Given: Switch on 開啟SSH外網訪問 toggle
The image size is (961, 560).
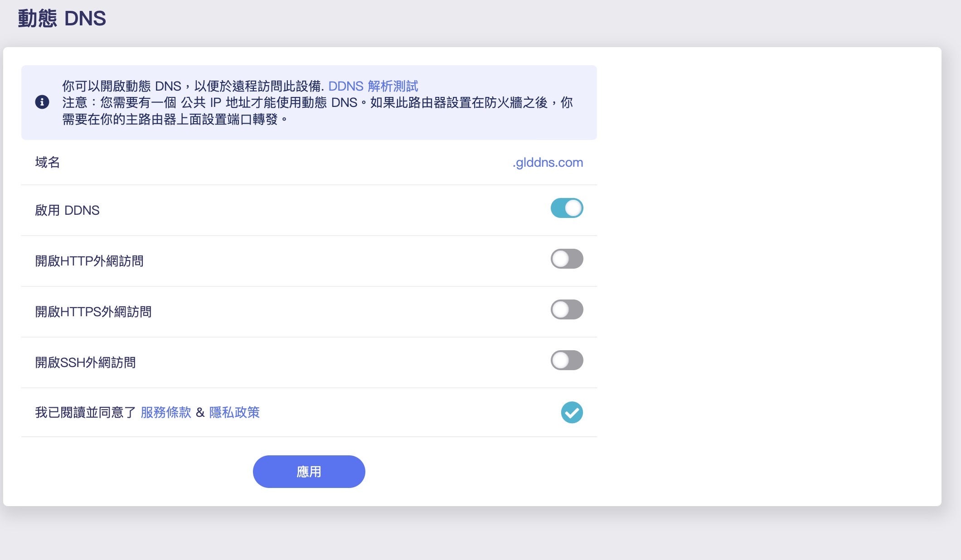Looking at the screenshot, I should point(567,361).
